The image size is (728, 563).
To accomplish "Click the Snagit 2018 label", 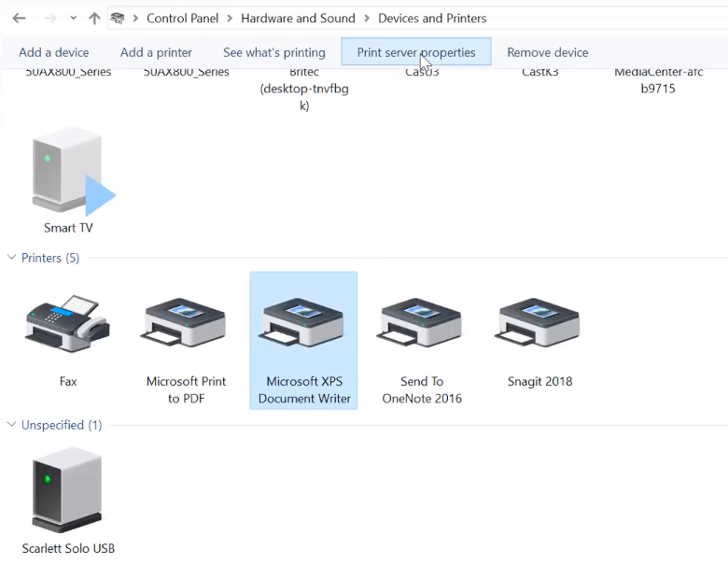I will [x=539, y=381].
